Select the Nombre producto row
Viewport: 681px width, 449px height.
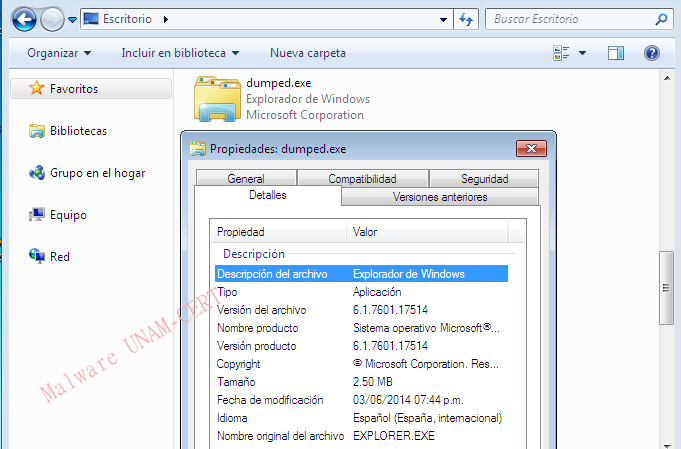[361, 328]
